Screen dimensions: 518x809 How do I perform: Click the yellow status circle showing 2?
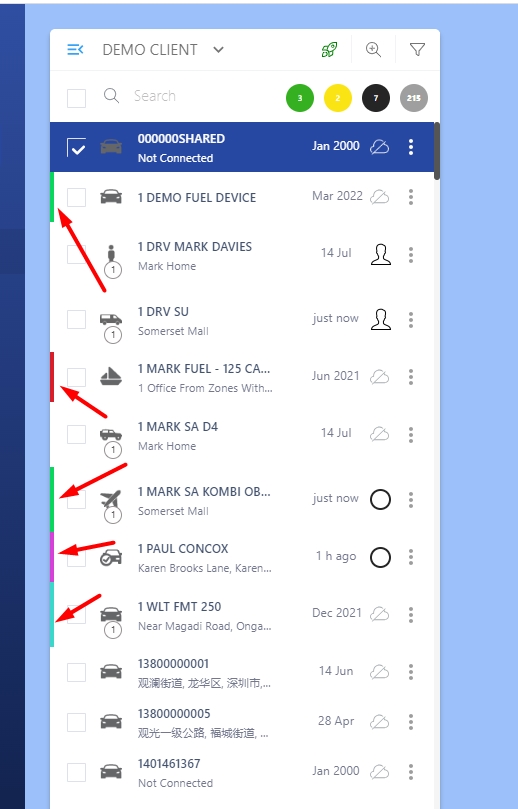click(x=338, y=98)
